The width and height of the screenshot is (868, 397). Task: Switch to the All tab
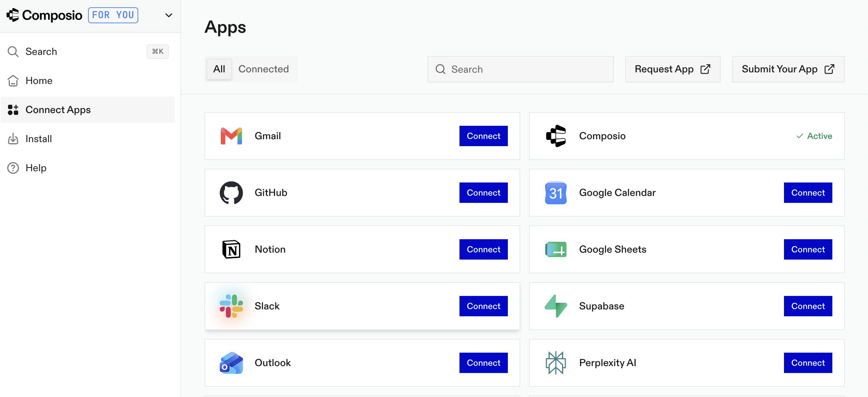click(x=219, y=69)
